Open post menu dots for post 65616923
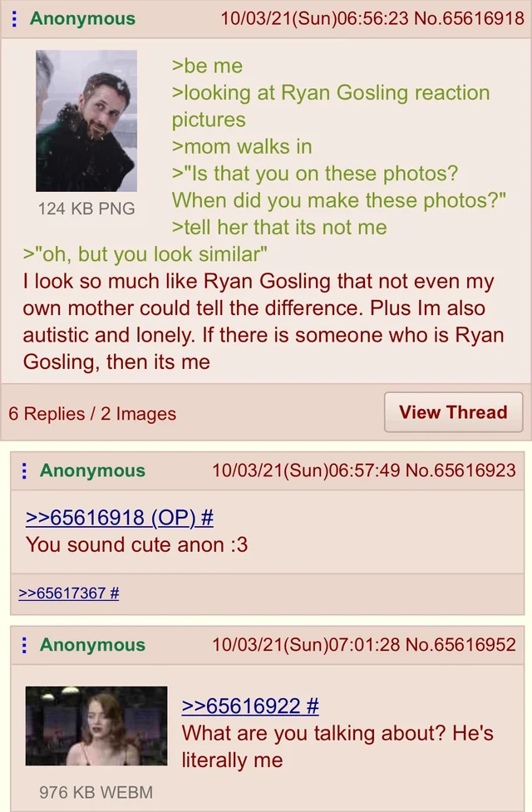Image resolution: width=532 pixels, height=812 pixels. click(x=24, y=470)
